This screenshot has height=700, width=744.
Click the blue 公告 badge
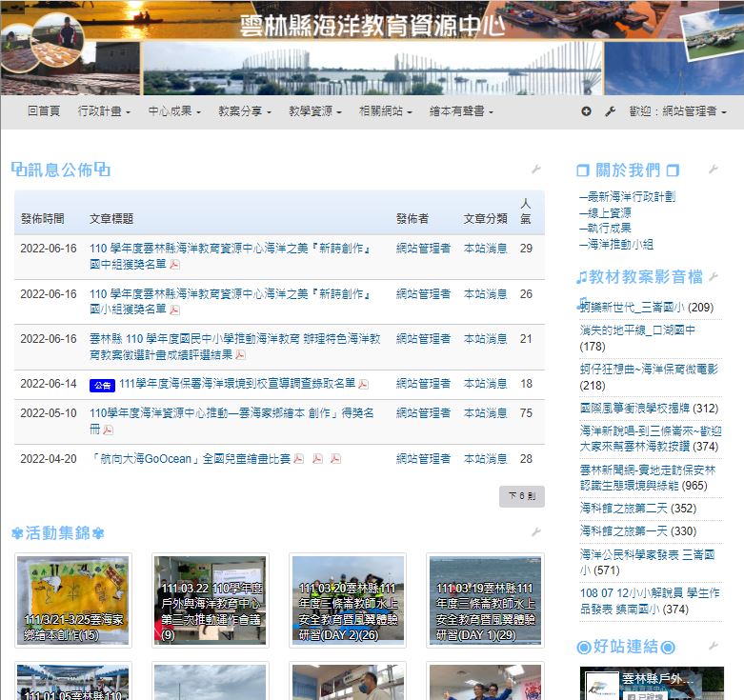pyautogui.click(x=102, y=385)
